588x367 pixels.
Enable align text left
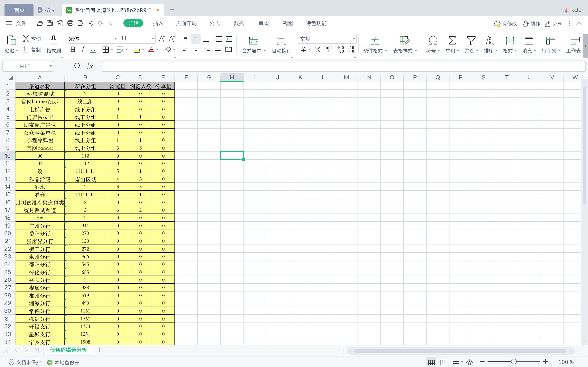pyautogui.click(x=185, y=50)
